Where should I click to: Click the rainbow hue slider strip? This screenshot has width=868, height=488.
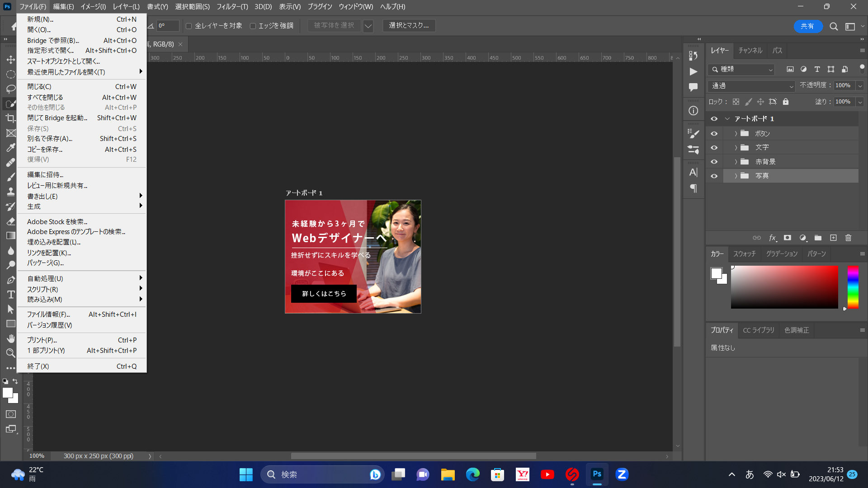[x=853, y=287]
